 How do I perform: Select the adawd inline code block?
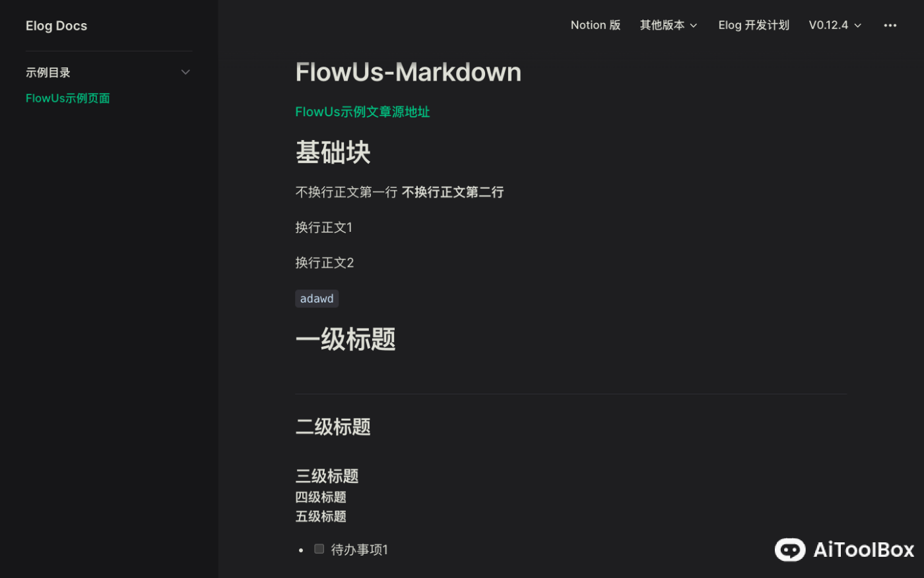(x=317, y=298)
